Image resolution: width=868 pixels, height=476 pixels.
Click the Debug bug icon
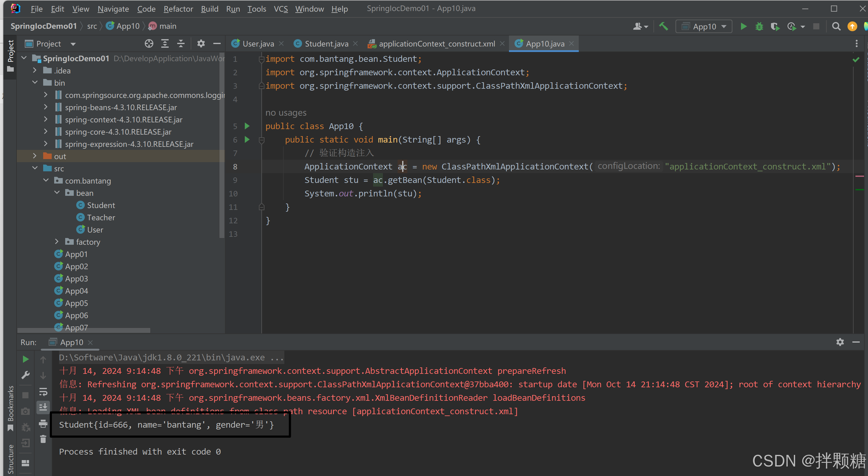tap(759, 26)
